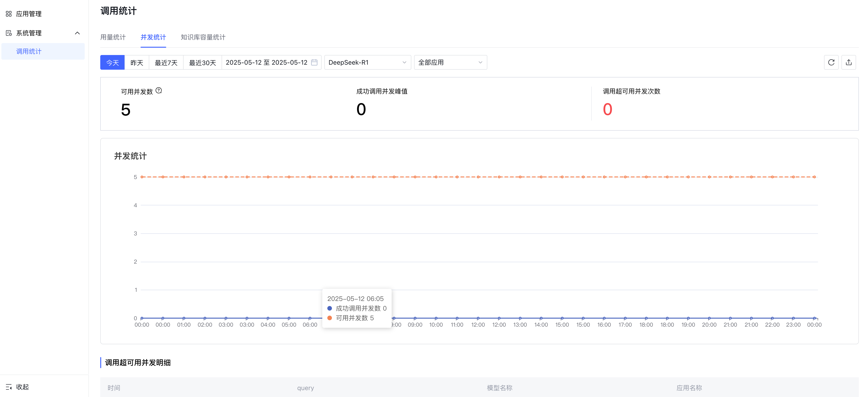Open the calendar icon in date range
Viewport: 868px width, 397px height.
pos(314,62)
